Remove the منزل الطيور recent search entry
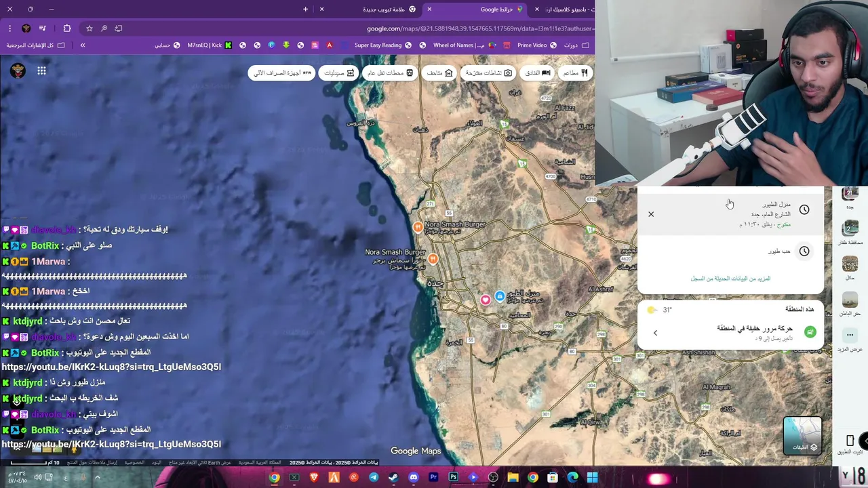Screen dimensions: 868x488 pyautogui.click(x=651, y=214)
